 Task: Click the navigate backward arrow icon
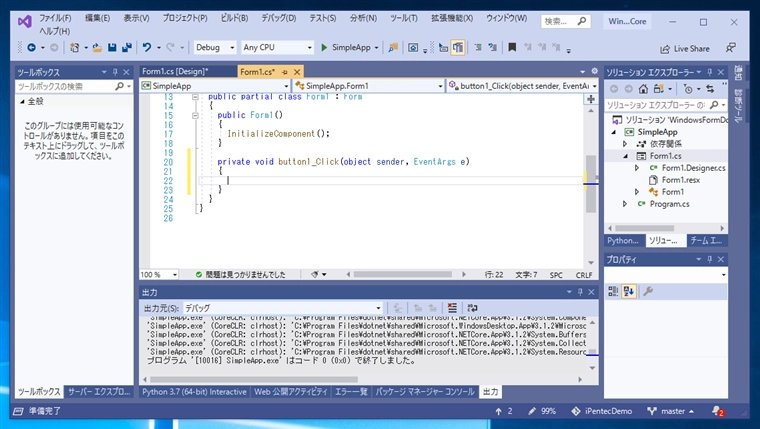point(31,47)
